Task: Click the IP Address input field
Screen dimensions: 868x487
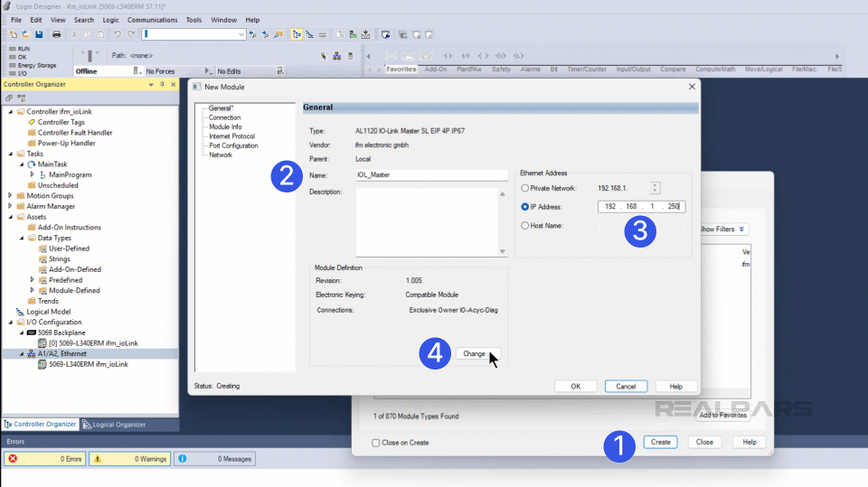Action: click(x=642, y=206)
